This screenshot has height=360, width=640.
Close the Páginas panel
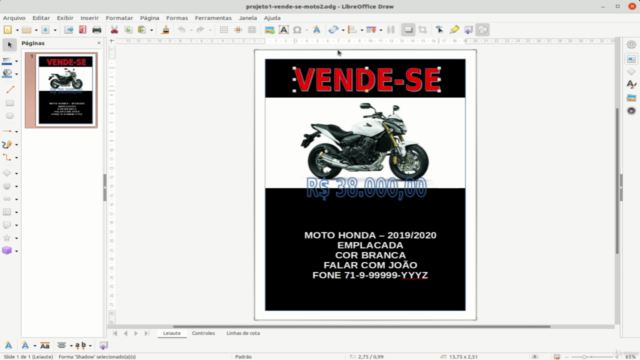tap(99, 43)
